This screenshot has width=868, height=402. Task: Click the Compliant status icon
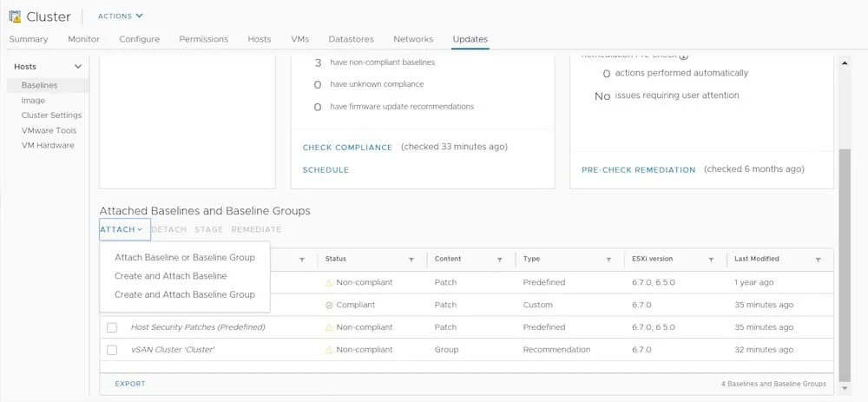[329, 305]
